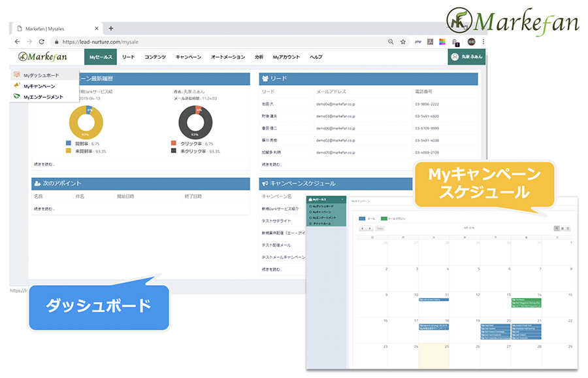The image size is (588, 378).
Task: Select チャットルーム in calendar window sidebar
Action: (321, 224)
